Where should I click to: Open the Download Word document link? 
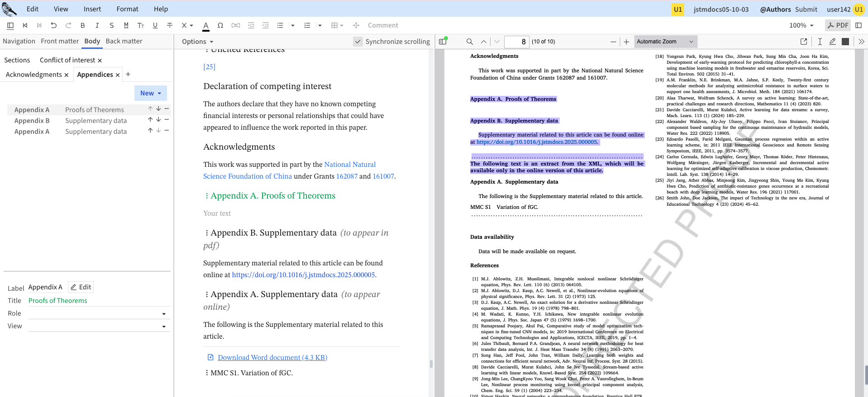[x=272, y=358]
